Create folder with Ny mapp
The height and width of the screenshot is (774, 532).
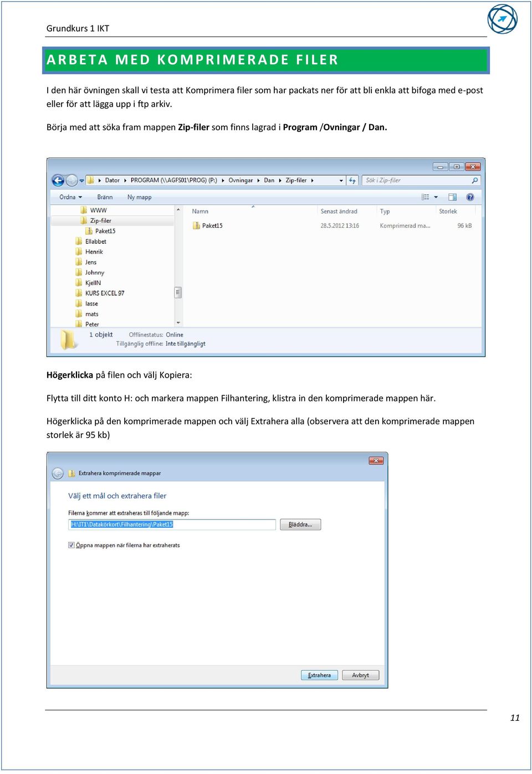[x=139, y=197]
